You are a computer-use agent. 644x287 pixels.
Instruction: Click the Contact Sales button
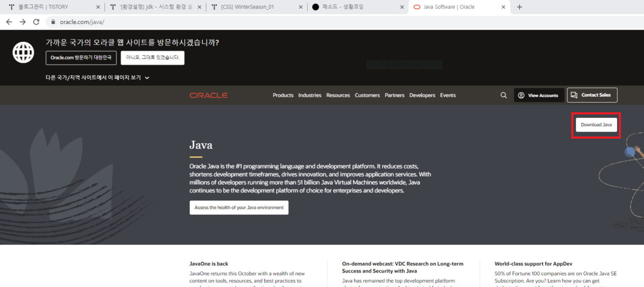pos(592,95)
